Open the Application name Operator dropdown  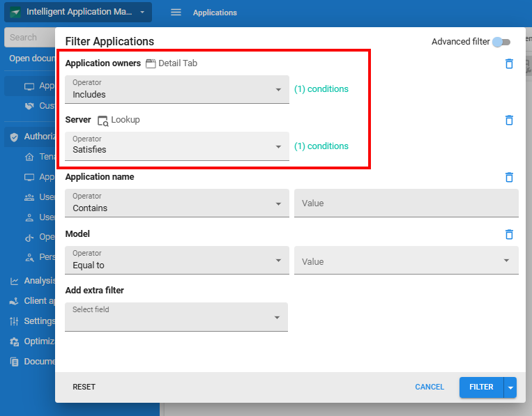tap(177, 203)
